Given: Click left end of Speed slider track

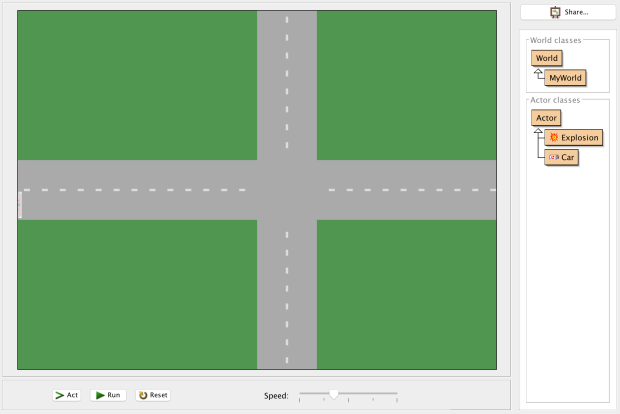Looking at the screenshot, I should (301, 394).
